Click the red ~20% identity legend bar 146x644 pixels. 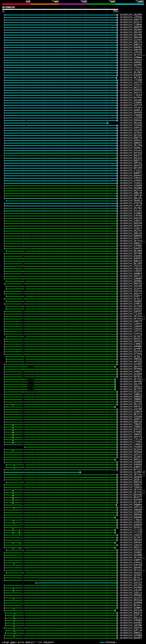click(x=16, y=4)
